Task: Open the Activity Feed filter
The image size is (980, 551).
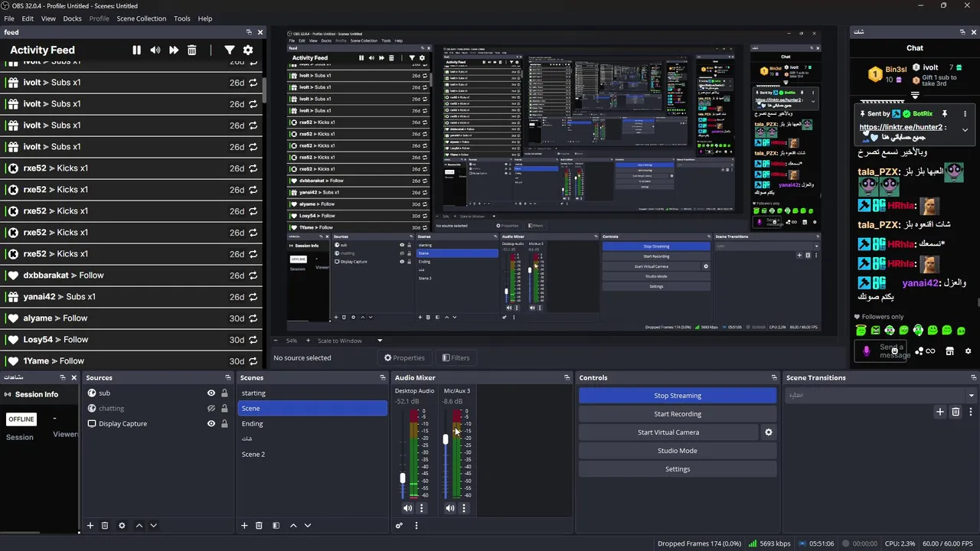Action: (230, 50)
